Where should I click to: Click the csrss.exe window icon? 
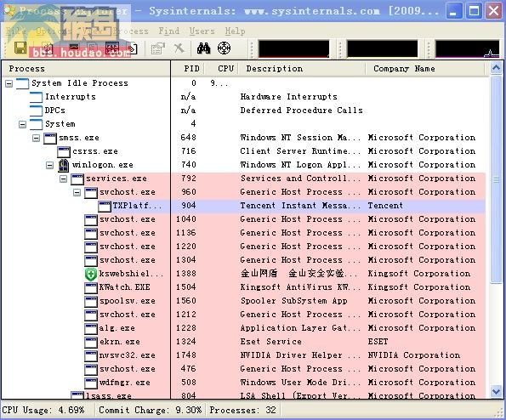coord(63,151)
